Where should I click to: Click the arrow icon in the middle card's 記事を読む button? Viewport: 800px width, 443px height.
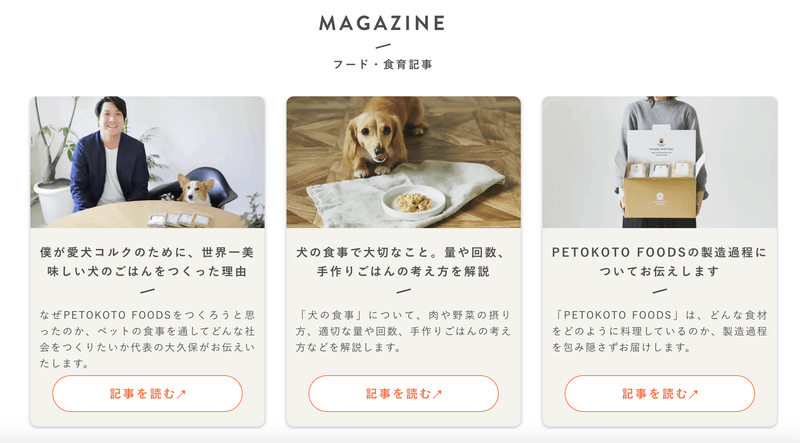pos(437,393)
